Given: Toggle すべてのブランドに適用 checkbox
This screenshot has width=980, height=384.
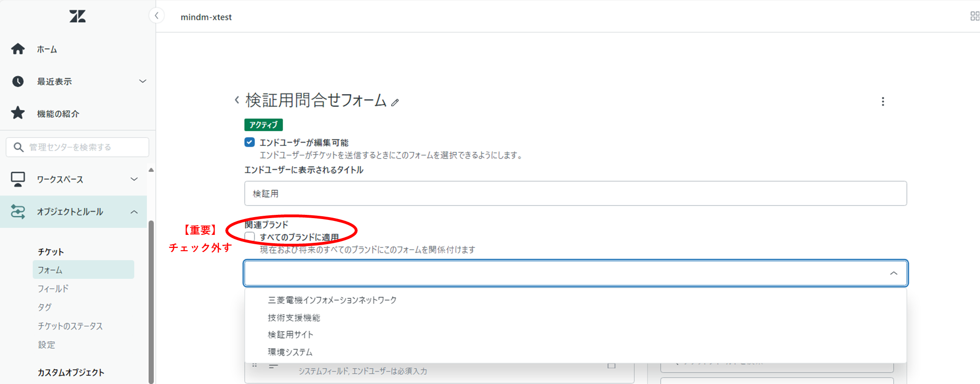Looking at the screenshot, I should 250,237.
